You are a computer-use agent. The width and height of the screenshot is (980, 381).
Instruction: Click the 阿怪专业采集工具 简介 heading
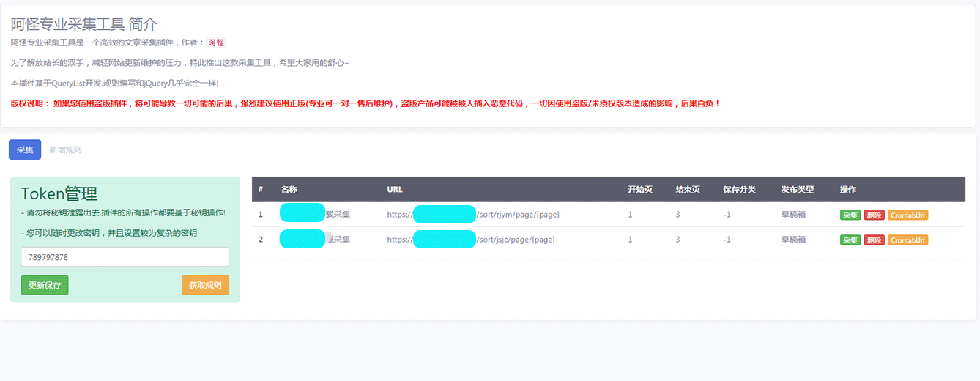click(x=83, y=25)
